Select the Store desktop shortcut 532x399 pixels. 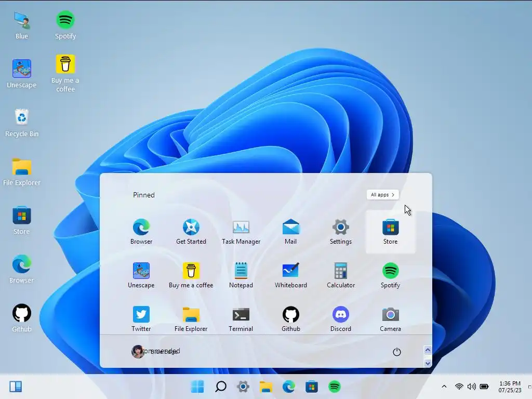22,220
